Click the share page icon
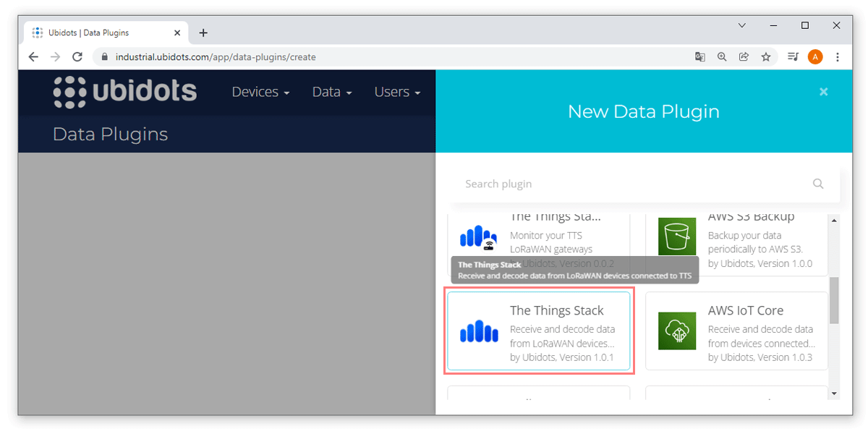 click(744, 57)
